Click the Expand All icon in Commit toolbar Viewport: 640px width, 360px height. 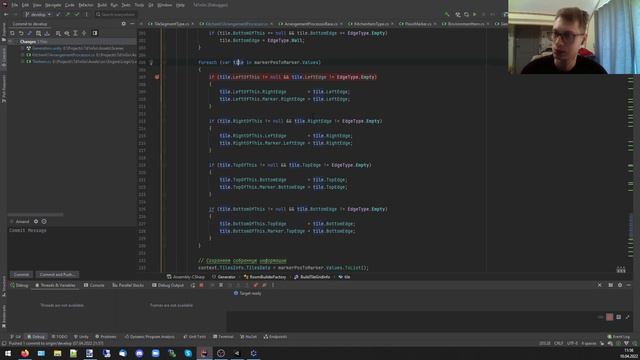(x=75, y=33)
